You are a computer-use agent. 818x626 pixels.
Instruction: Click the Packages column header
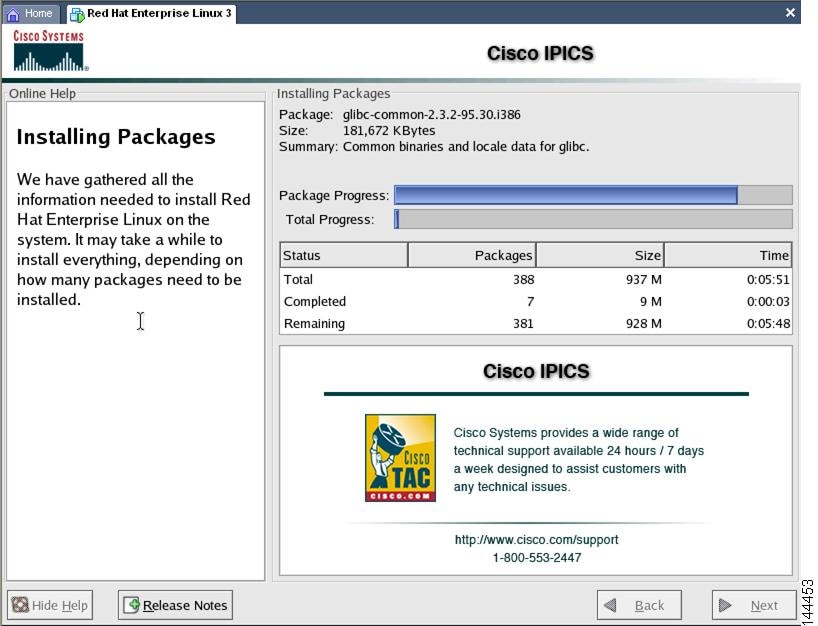(x=473, y=255)
